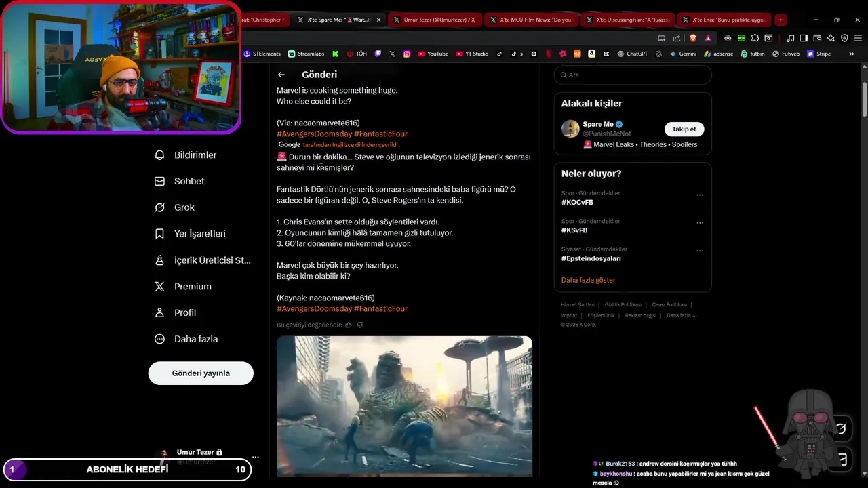868x488 pixels.
Task: Go back with the Gönderi arrow
Action: pyautogui.click(x=281, y=75)
